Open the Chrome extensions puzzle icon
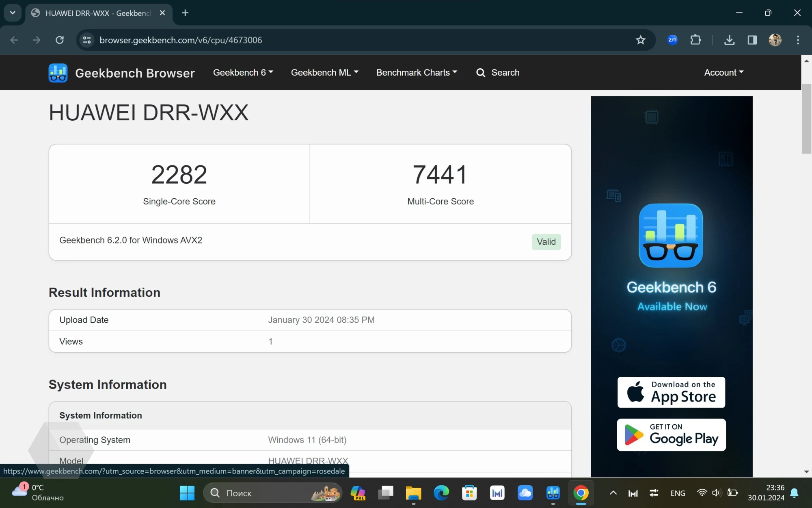This screenshot has height=508, width=812. 695,40
